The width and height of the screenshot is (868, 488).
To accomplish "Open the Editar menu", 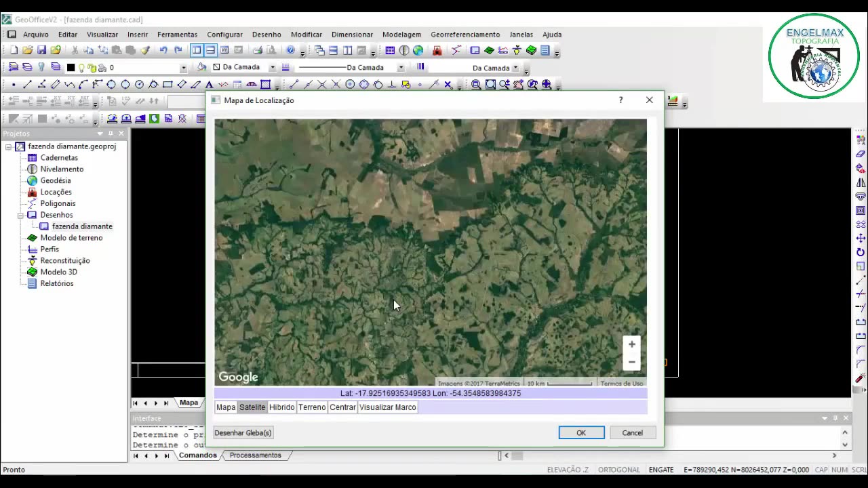I will (68, 35).
